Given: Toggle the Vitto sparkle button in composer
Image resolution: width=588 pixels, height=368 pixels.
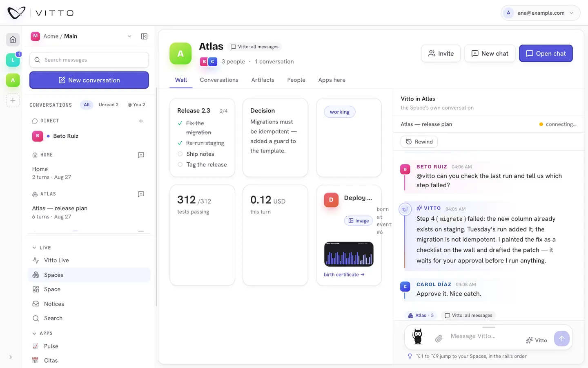Looking at the screenshot, I should tap(537, 340).
